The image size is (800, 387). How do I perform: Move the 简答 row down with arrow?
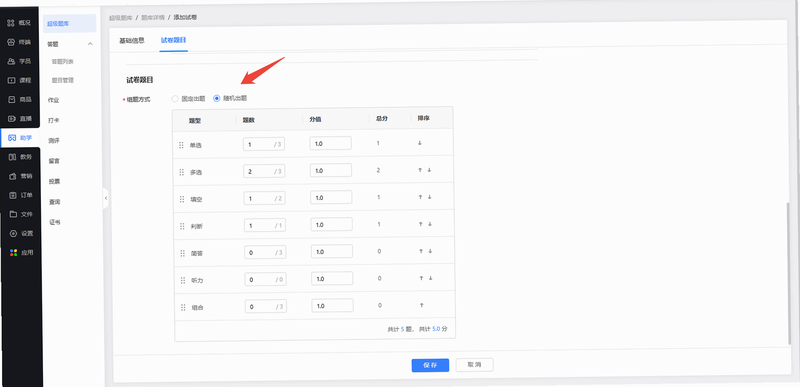tap(430, 251)
